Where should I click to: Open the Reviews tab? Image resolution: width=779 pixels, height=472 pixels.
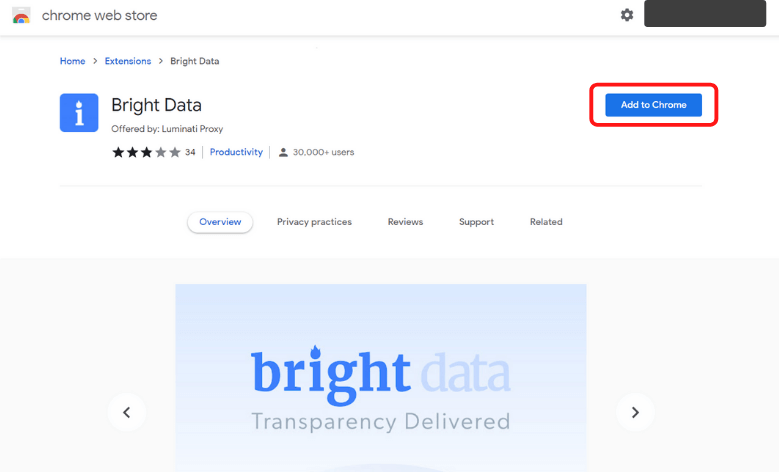tap(405, 222)
